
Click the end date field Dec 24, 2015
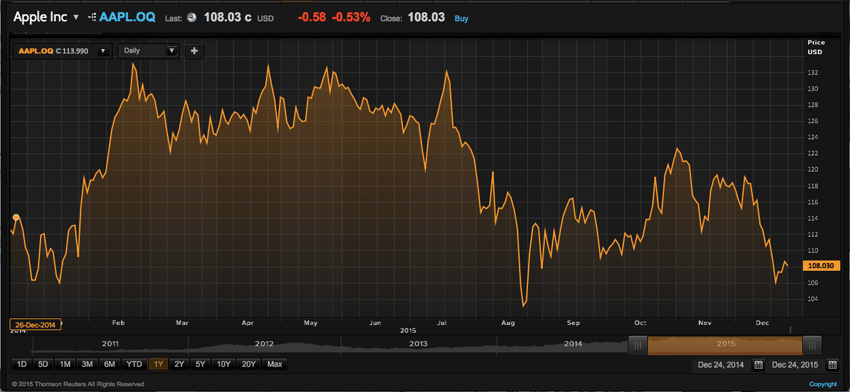coord(795,364)
